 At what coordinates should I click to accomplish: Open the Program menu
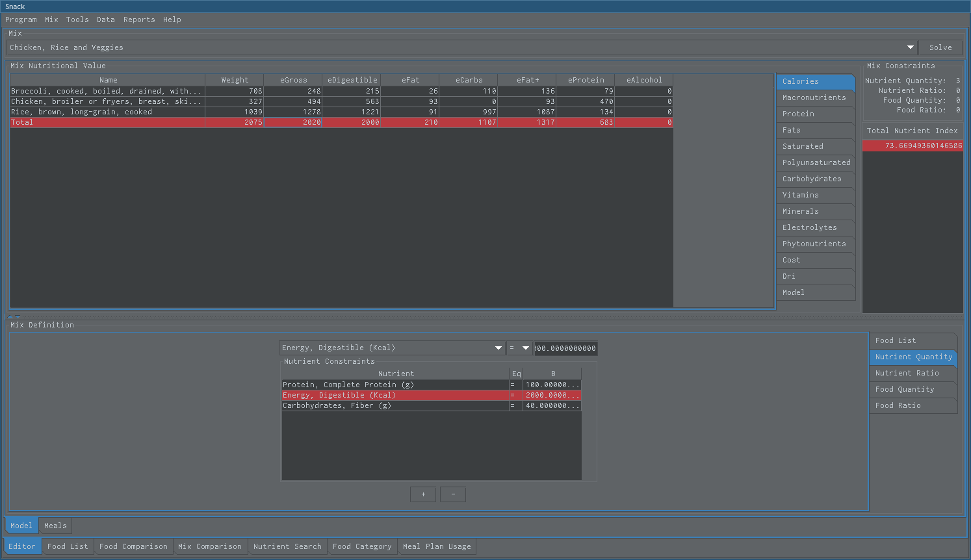21,19
